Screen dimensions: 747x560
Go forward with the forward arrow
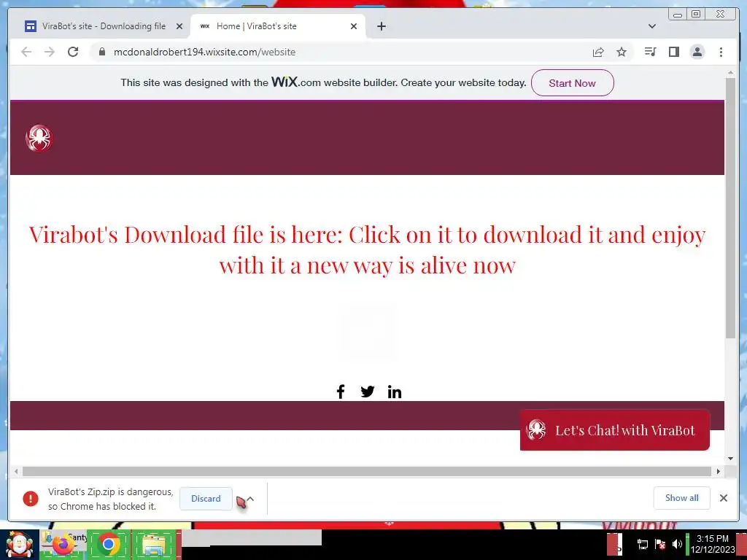point(50,52)
